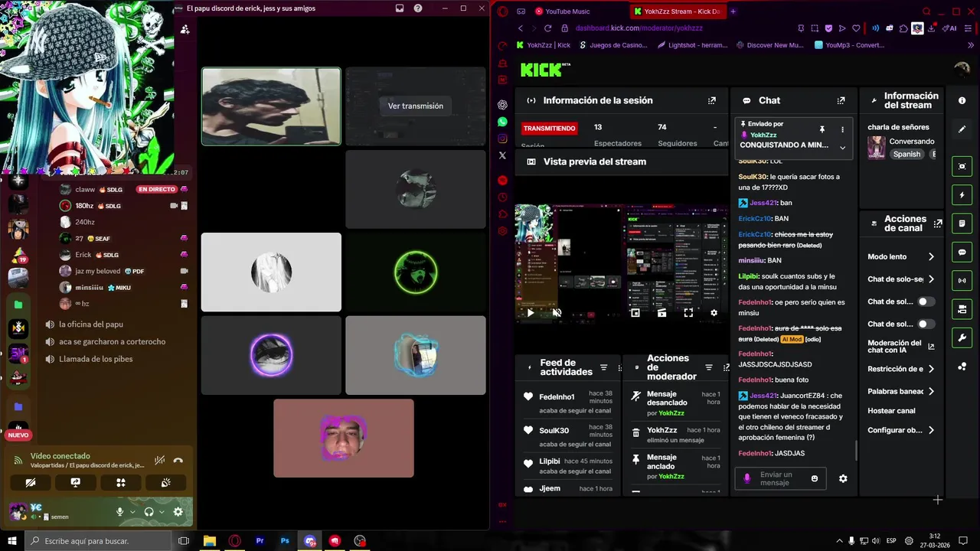
Task: Open File Explorer from the taskbar
Action: coord(210,541)
